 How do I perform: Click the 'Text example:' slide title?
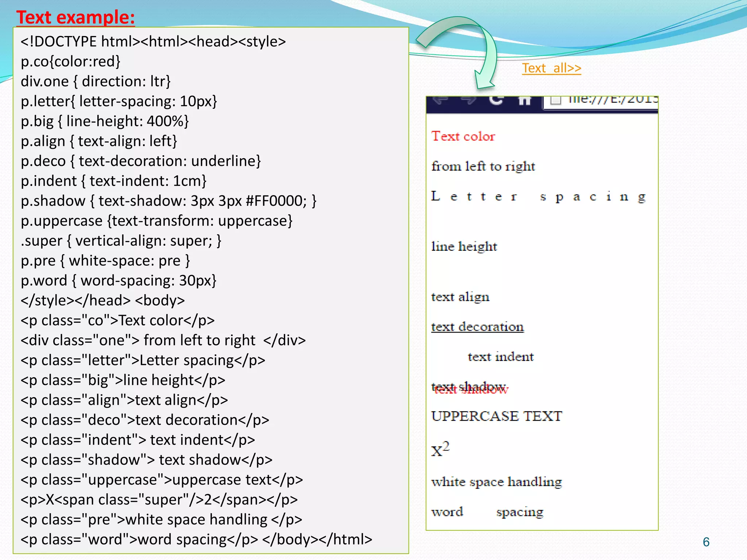pos(76,17)
